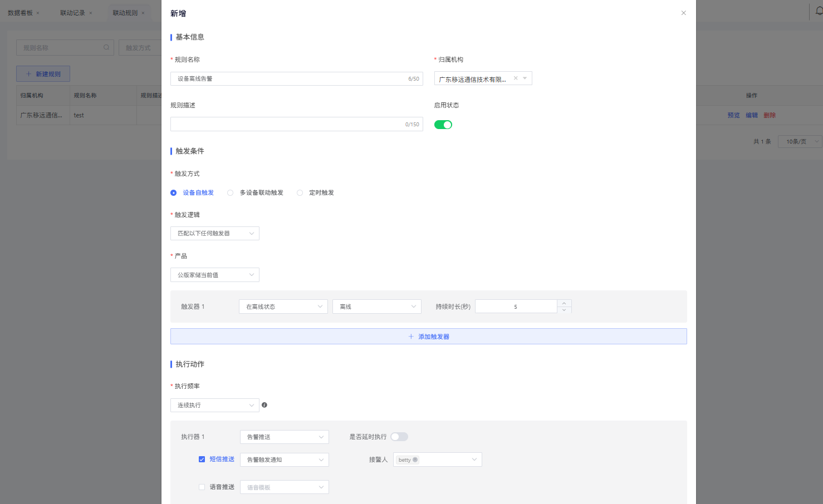Close the 联动规则 tab with its x
Screen dimensions: 823x504
143,13
